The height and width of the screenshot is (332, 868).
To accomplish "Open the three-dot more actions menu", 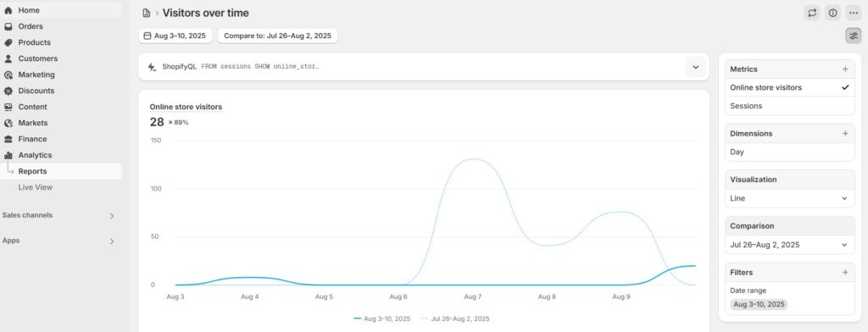I will click(x=853, y=13).
